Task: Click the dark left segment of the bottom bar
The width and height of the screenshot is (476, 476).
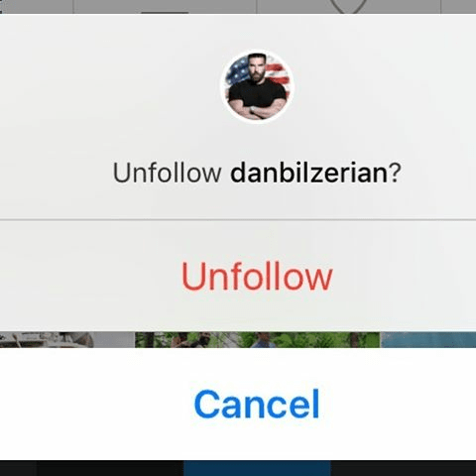Action: pos(91,468)
